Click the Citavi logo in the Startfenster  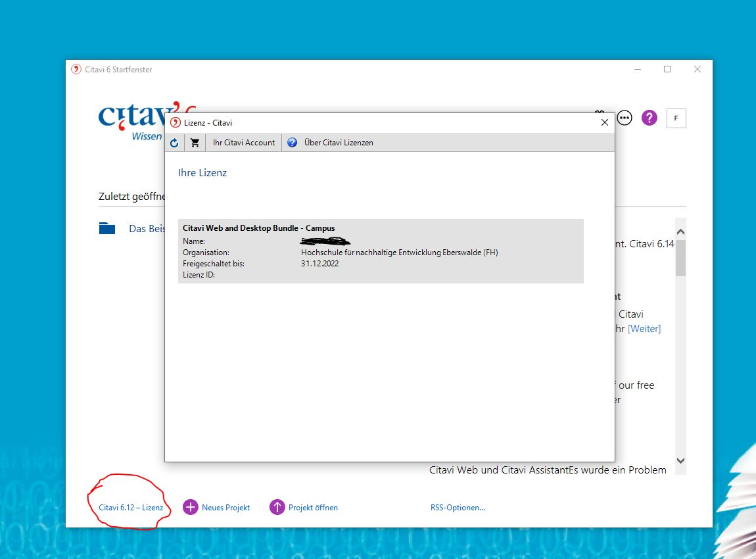pos(131,120)
